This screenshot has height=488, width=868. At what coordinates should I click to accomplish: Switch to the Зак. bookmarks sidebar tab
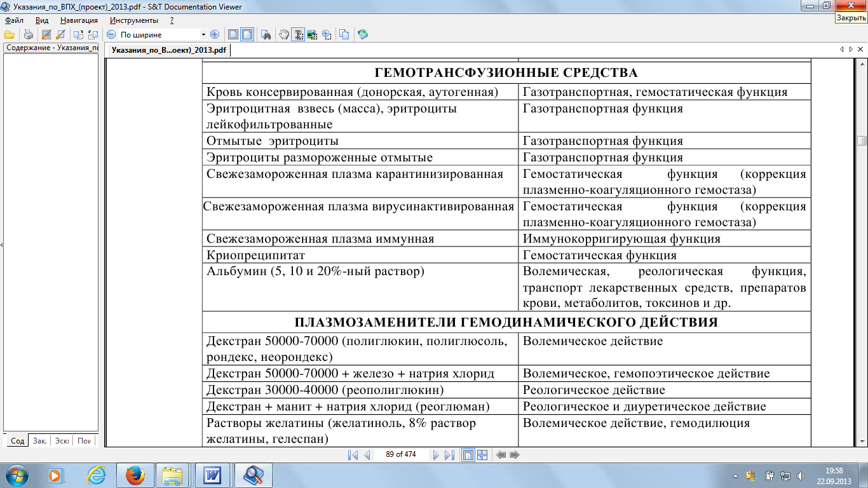tap(40, 441)
